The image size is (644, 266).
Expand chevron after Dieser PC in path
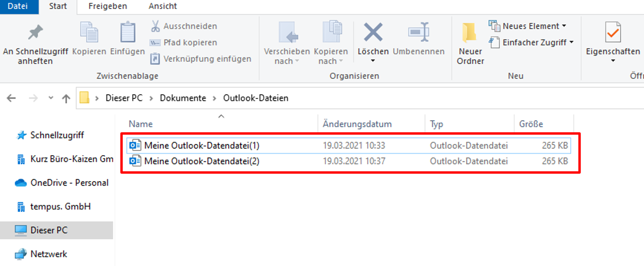[x=151, y=99]
